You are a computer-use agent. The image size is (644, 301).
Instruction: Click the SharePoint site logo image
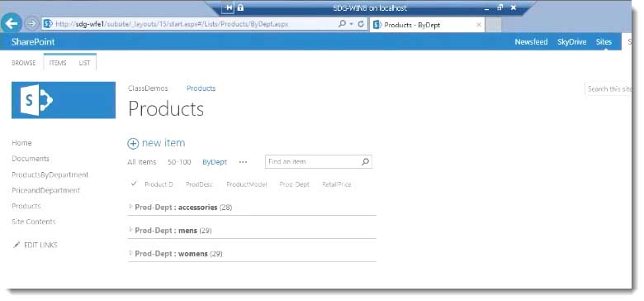[x=64, y=100]
